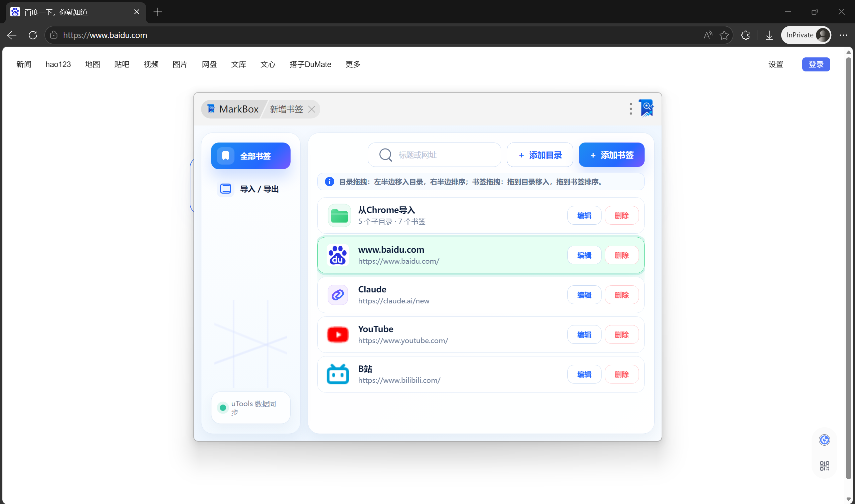This screenshot has width=855, height=504.
Task: Open the 导入 / 导出 sidebar section
Action: tap(251, 189)
